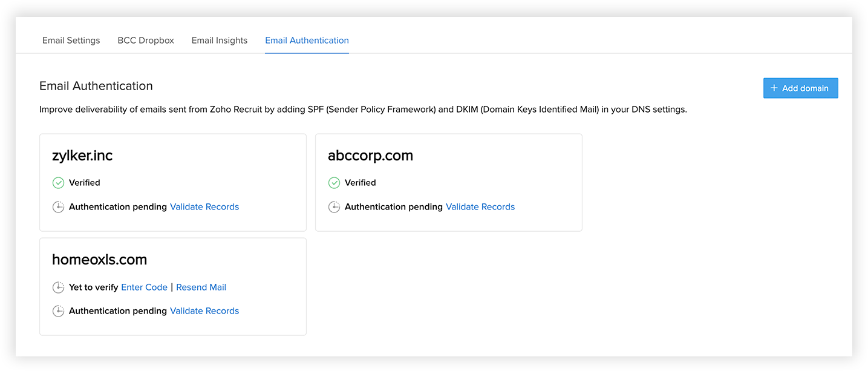
Task: Switch to the BCC Dropbox tab
Action: [x=146, y=41]
